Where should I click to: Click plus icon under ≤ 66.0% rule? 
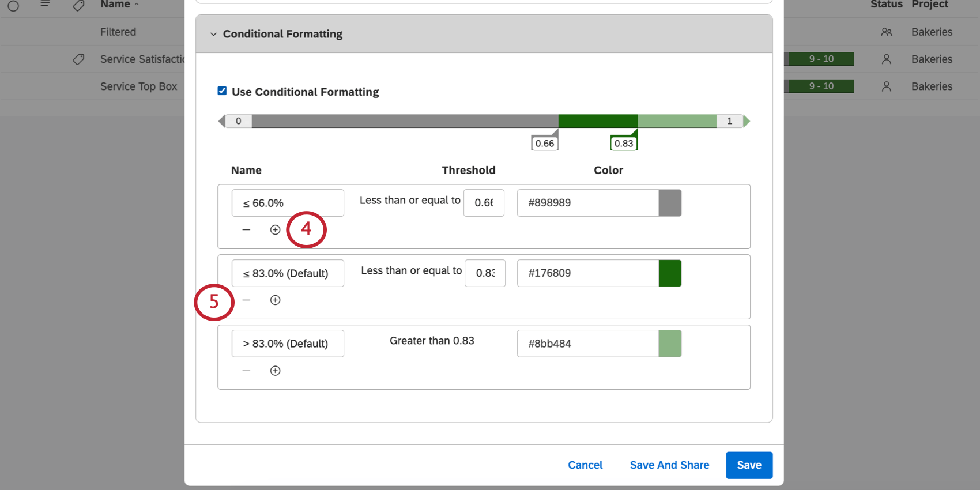pyautogui.click(x=275, y=230)
